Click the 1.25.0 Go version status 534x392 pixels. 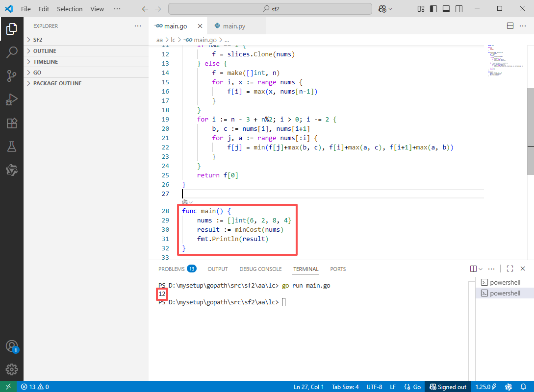click(x=485, y=387)
